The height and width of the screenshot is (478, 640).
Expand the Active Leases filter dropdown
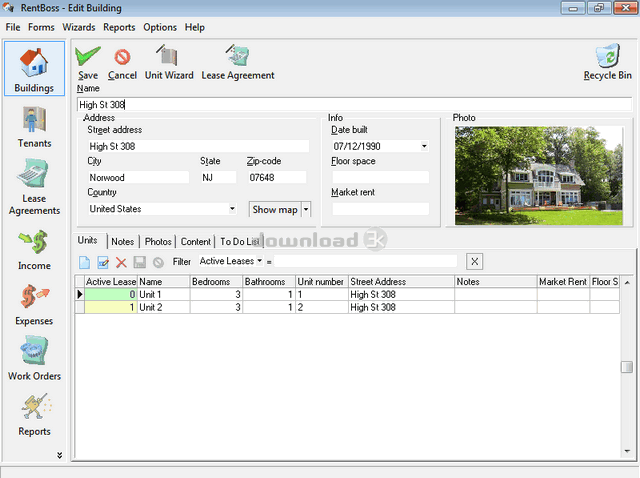click(x=259, y=261)
